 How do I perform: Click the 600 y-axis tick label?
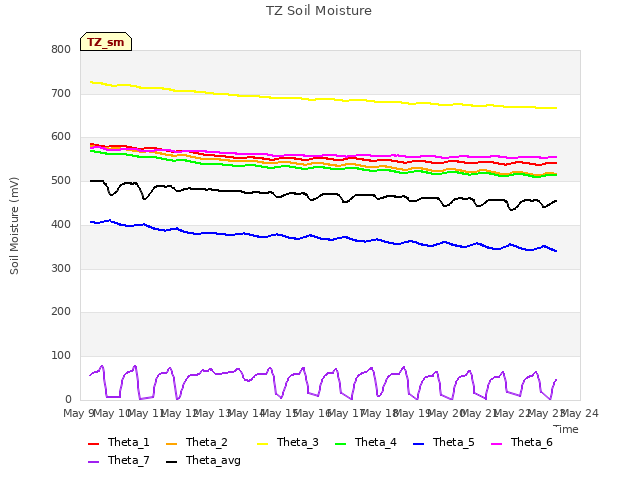point(61,137)
